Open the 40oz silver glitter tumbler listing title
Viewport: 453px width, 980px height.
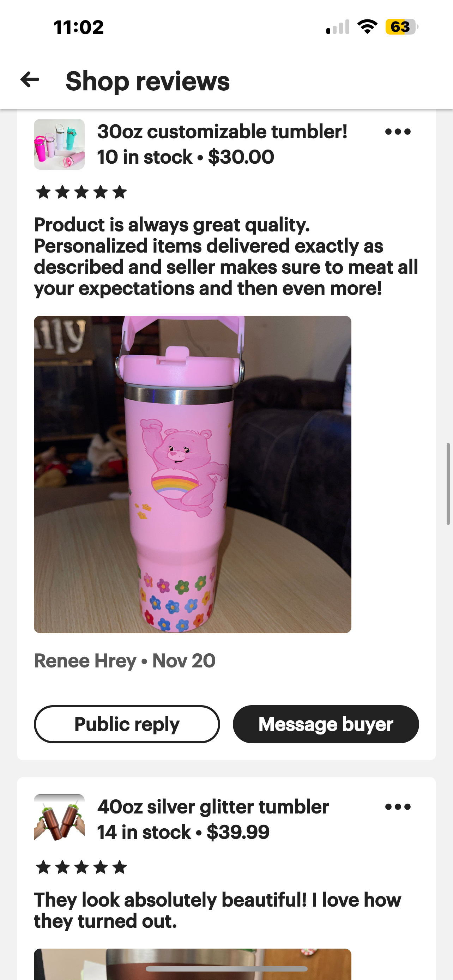(213, 806)
